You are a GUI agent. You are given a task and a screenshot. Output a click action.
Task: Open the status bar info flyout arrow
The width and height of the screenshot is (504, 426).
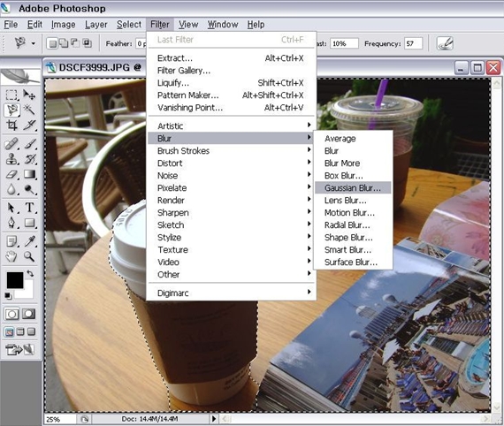click(x=214, y=419)
